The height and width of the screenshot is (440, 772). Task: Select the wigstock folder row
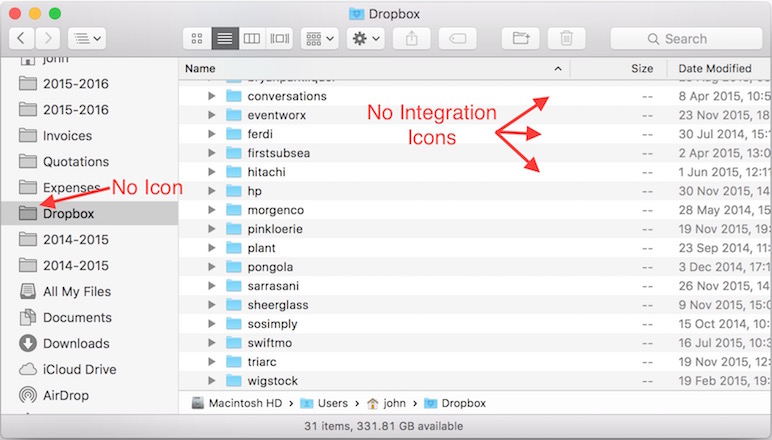click(x=475, y=381)
